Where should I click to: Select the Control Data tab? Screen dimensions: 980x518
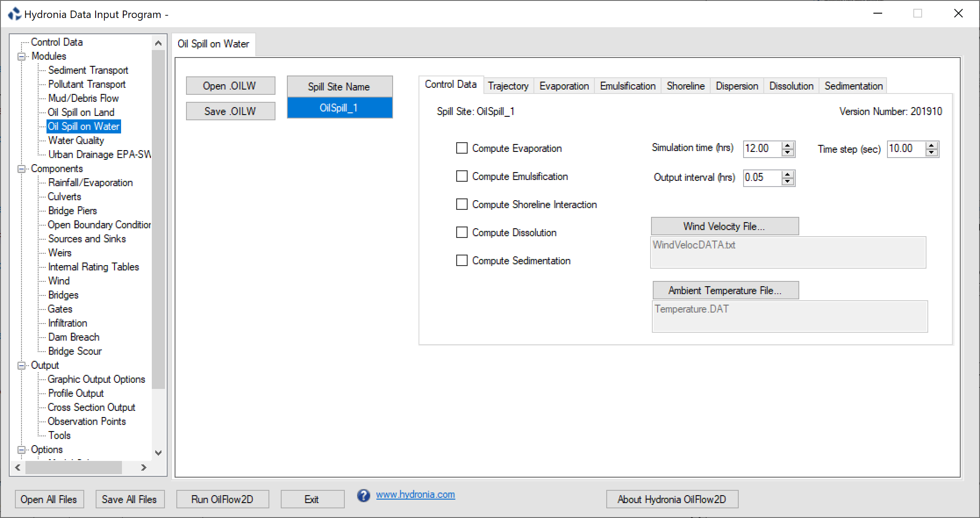pos(451,84)
